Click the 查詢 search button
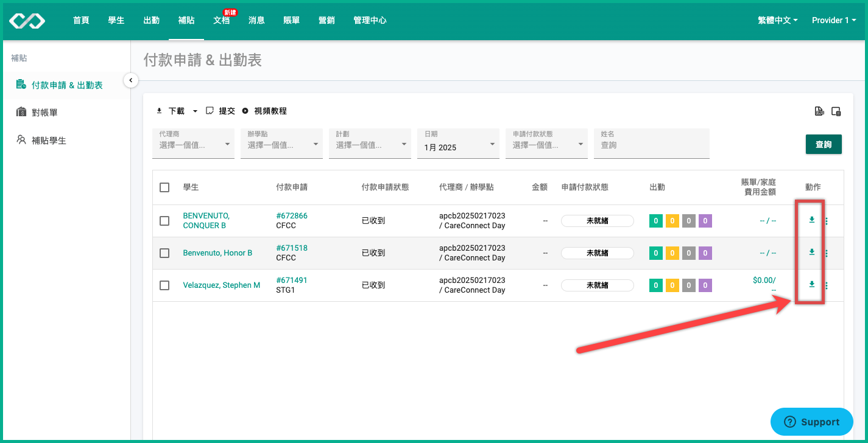 [824, 144]
